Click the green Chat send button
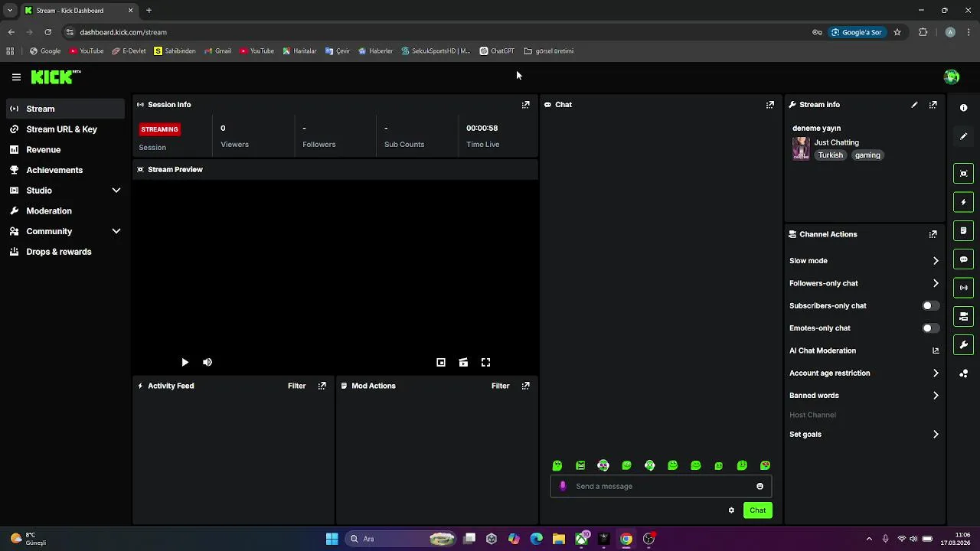 tap(757, 510)
